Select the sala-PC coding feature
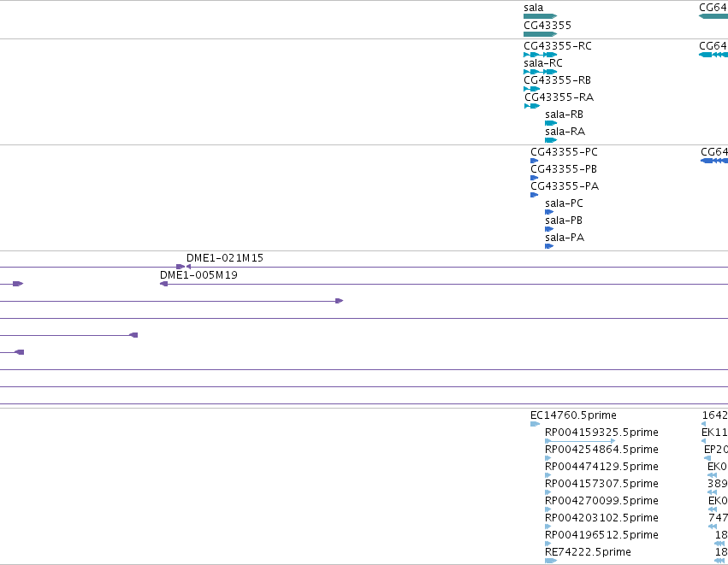Viewport: 728px width, 565px height. [x=564, y=203]
